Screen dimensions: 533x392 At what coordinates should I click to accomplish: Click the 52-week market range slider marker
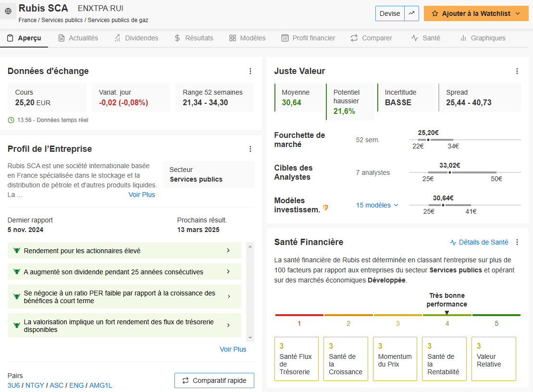428,140
